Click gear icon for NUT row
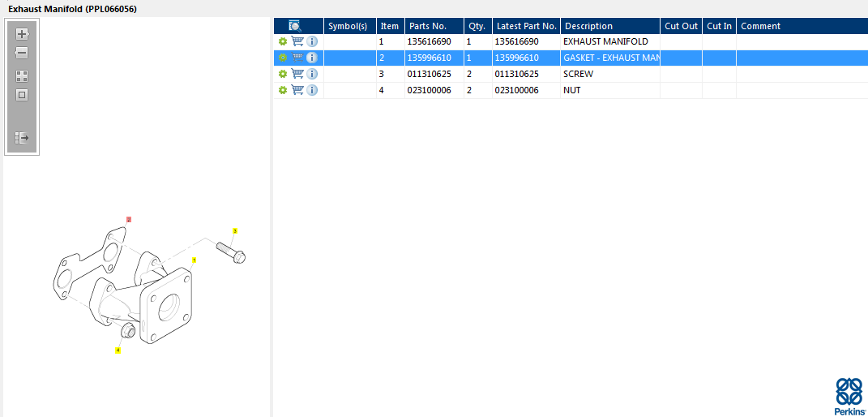The height and width of the screenshot is (417, 868). [283, 90]
